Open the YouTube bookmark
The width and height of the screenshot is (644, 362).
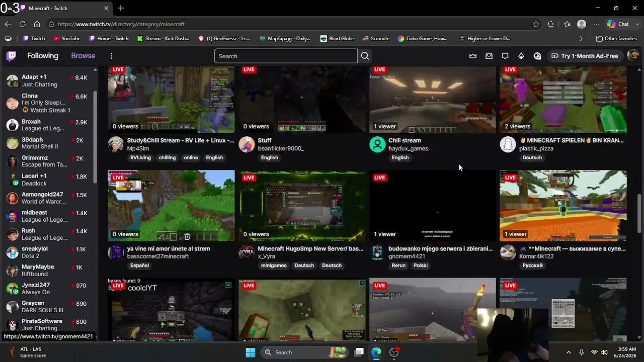(x=67, y=38)
